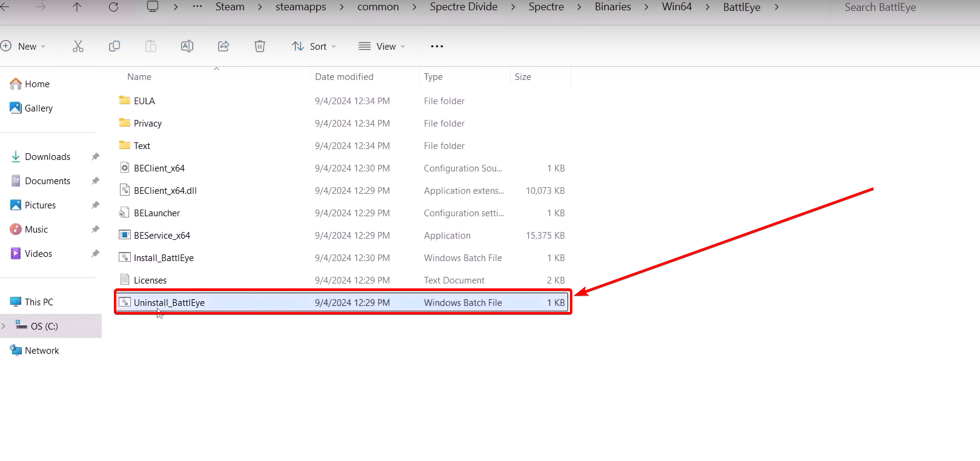Image resolution: width=980 pixels, height=461 pixels.
Task: Click the Share icon
Action: tap(223, 46)
